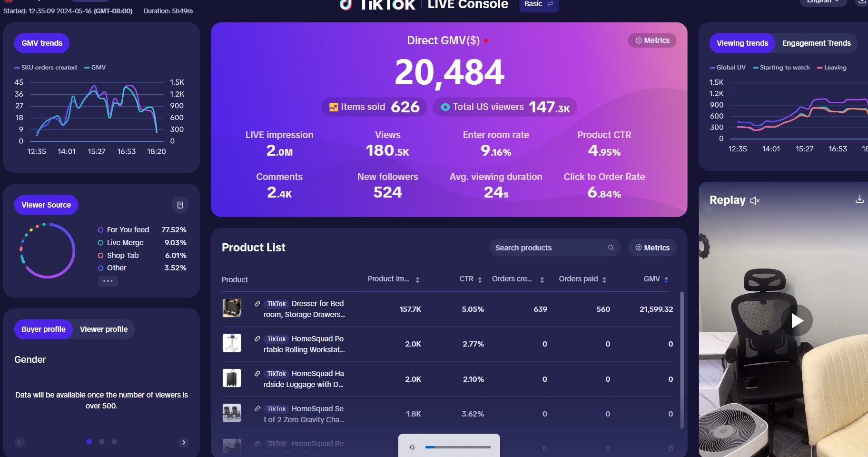Viewport: 868px width, 457px height.
Task: Open Metrics in Direct GMV panel
Action: (652, 40)
